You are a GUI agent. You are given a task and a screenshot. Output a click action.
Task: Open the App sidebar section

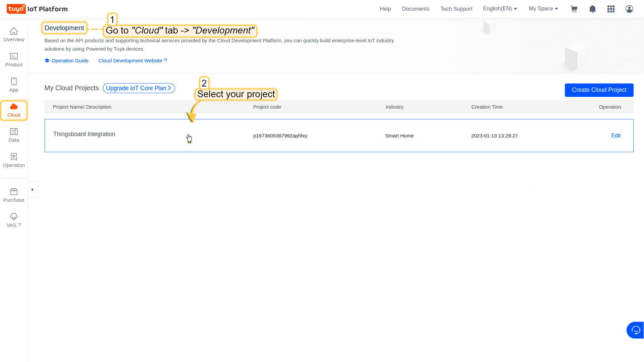pos(14,85)
